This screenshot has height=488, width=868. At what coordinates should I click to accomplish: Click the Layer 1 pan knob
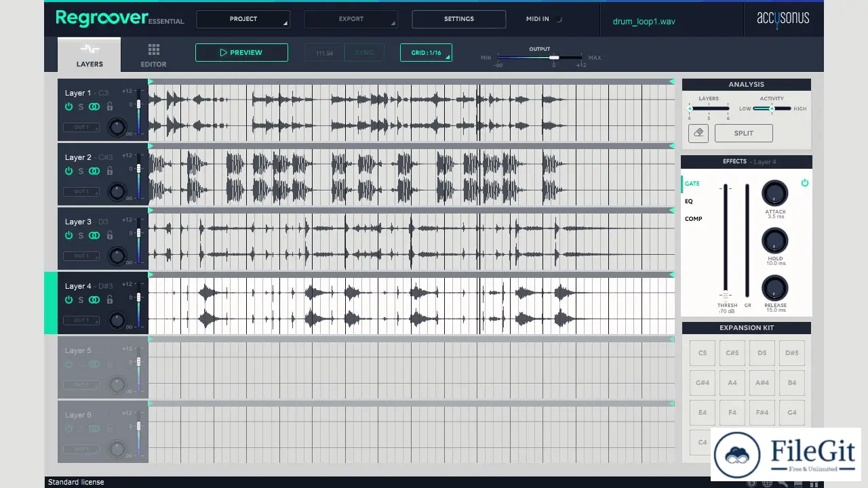(117, 126)
